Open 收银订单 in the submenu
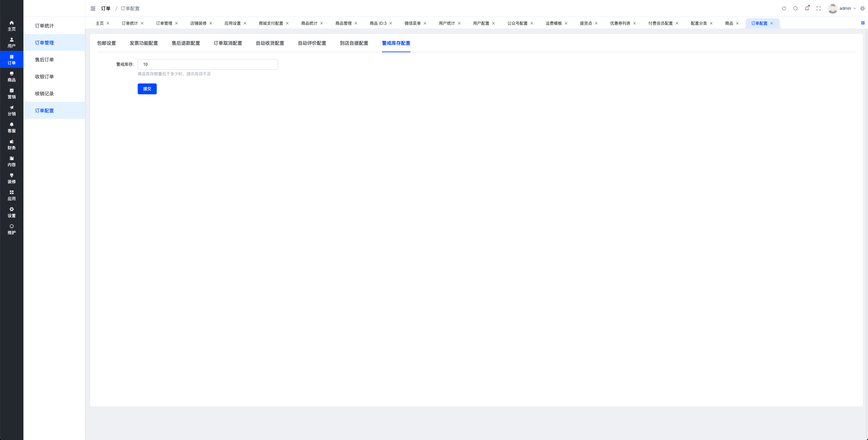The height and width of the screenshot is (440, 868). [x=54, y=76]
